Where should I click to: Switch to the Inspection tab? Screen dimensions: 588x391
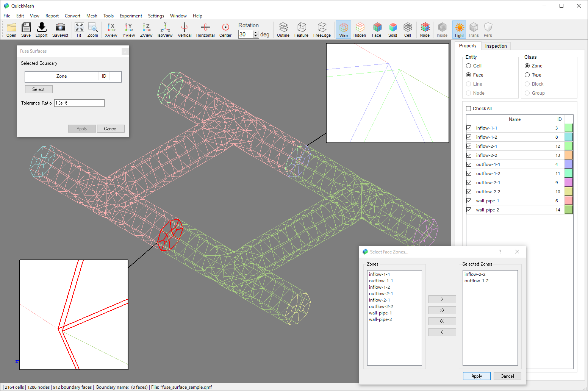[496, 46]
